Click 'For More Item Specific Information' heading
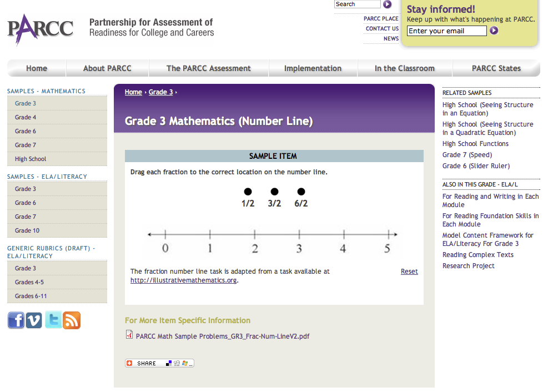 click(188, 320)
